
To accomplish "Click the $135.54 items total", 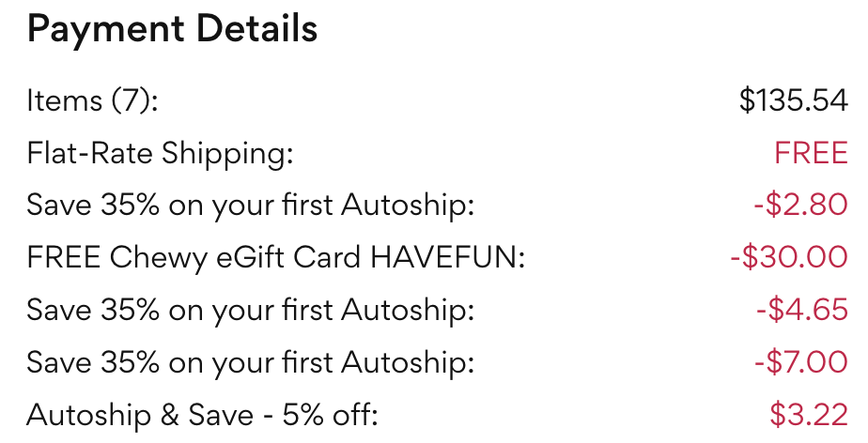I will (793, 100).
